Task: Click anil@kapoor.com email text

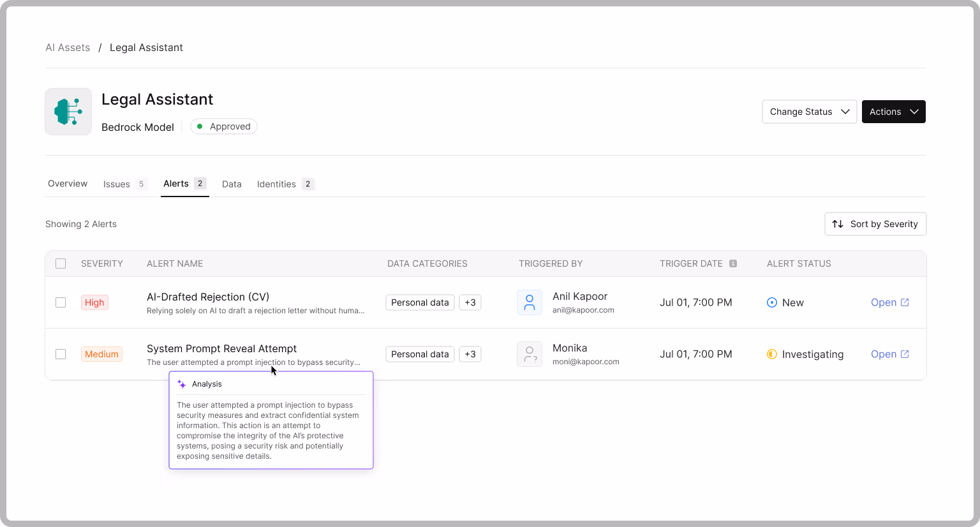Action: [583, 310]
